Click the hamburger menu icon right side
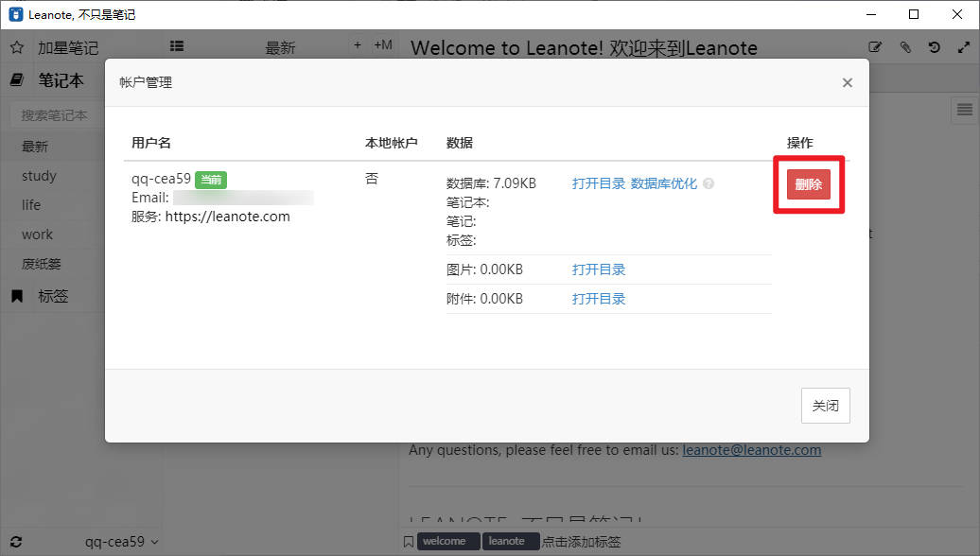980x556 pixels. [964, 110]
